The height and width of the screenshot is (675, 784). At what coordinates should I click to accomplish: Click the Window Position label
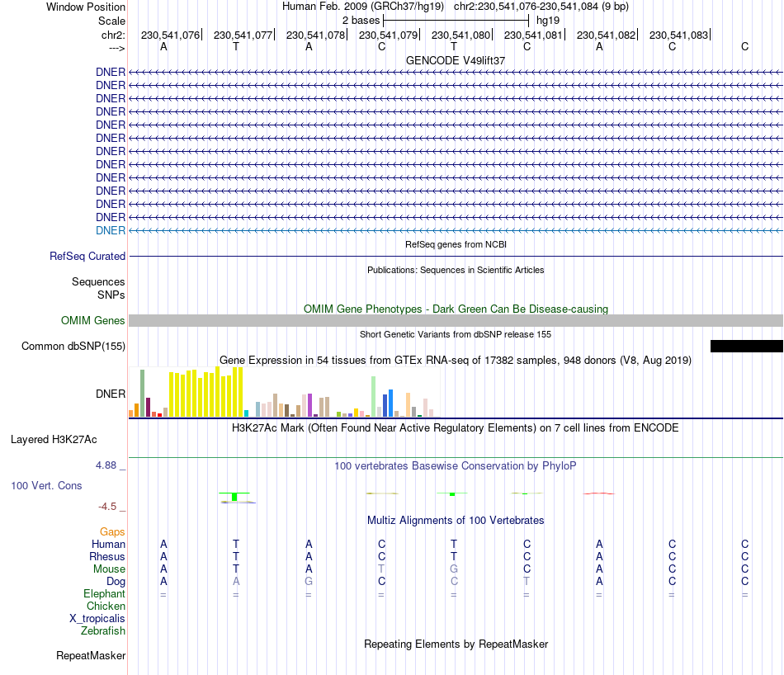[86, 7]
